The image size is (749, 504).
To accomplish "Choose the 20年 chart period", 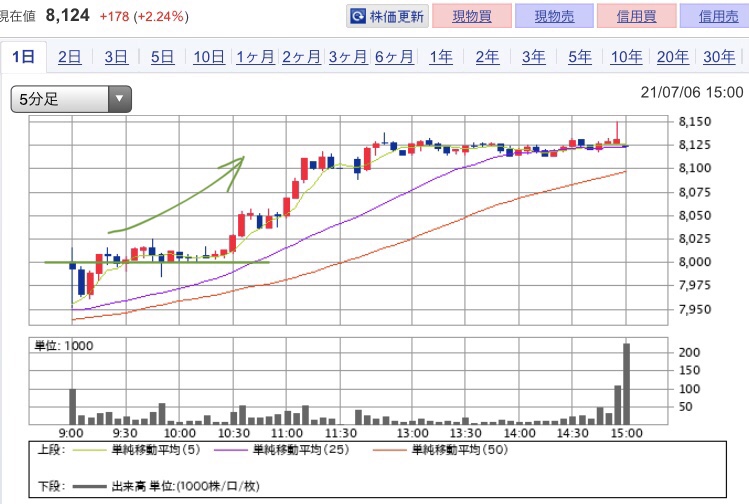I will (x=673, y=57).
